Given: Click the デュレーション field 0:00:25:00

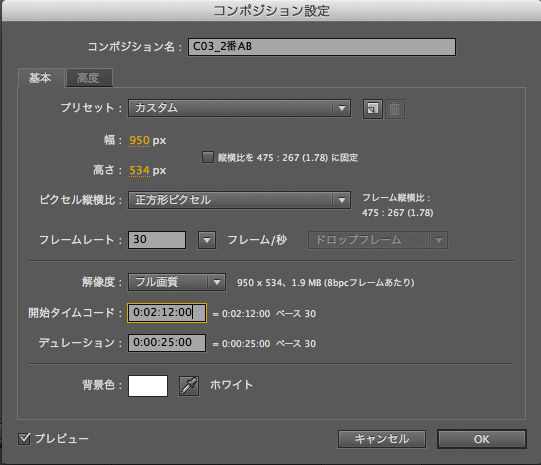Looking at the screenshot, I should tap(167, 343).
